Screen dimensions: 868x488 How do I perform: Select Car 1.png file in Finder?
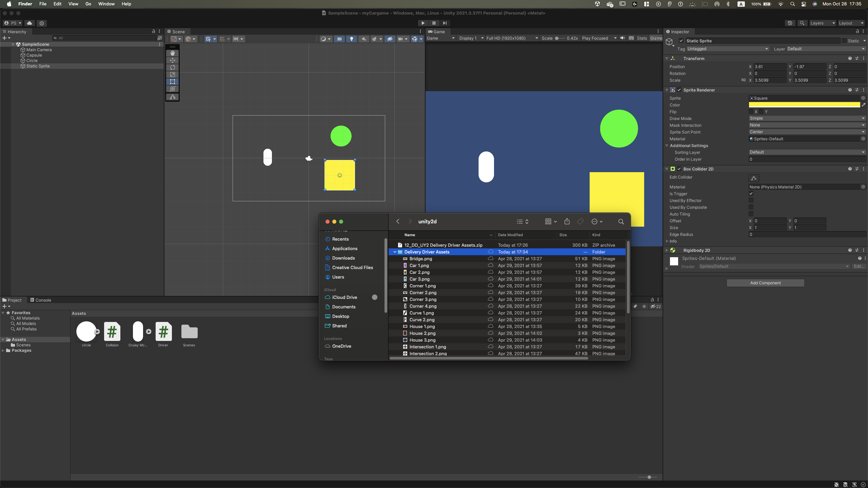pos(419,266)
